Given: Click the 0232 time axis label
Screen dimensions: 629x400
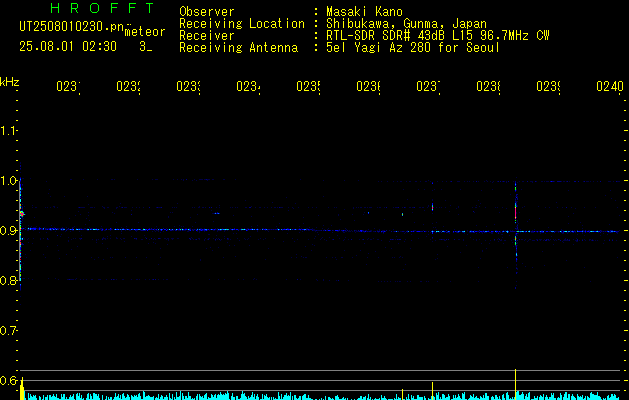Looking at the screenshot, I should (128, 86).
